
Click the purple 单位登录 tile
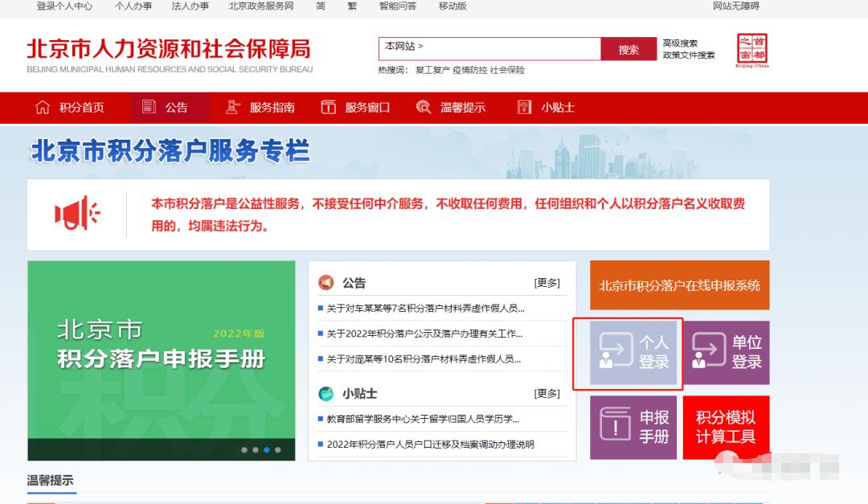(x=727, y=352)
